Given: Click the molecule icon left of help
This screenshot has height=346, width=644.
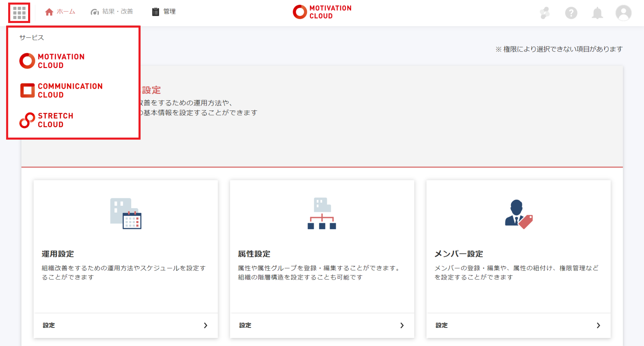Looking at the screenshot, I should [545, 13].
